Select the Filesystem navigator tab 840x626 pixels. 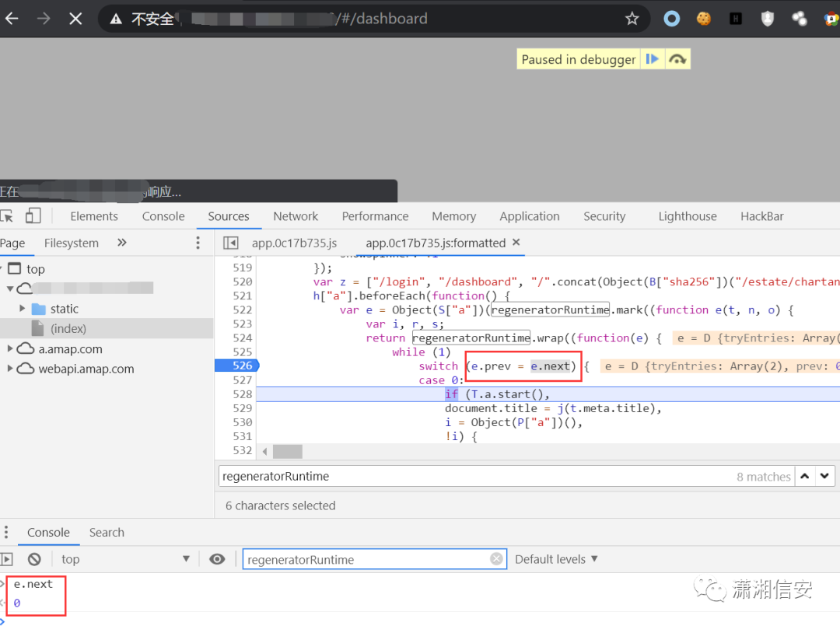72,243
